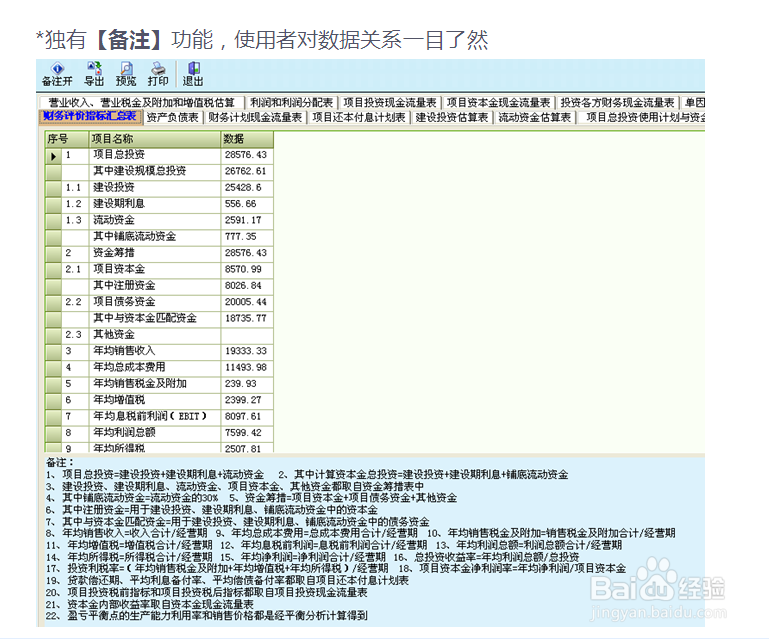
Task: Click the value 20005.44
Action: coord(247,302)
